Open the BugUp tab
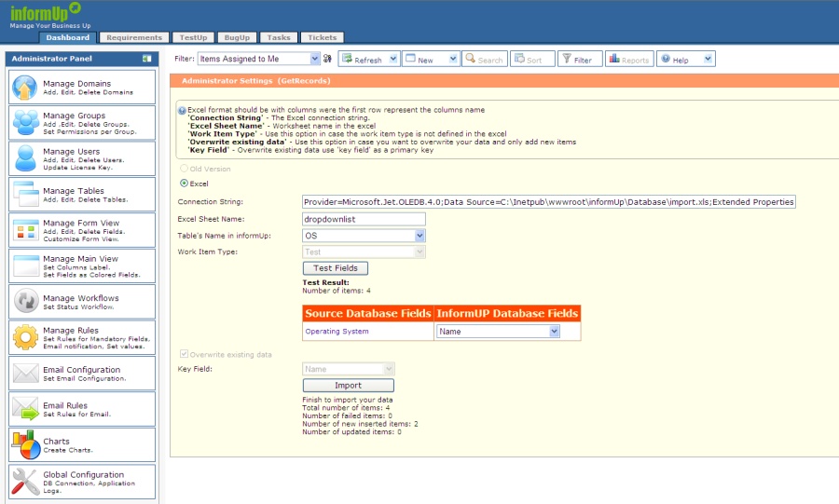 [237, 37]
